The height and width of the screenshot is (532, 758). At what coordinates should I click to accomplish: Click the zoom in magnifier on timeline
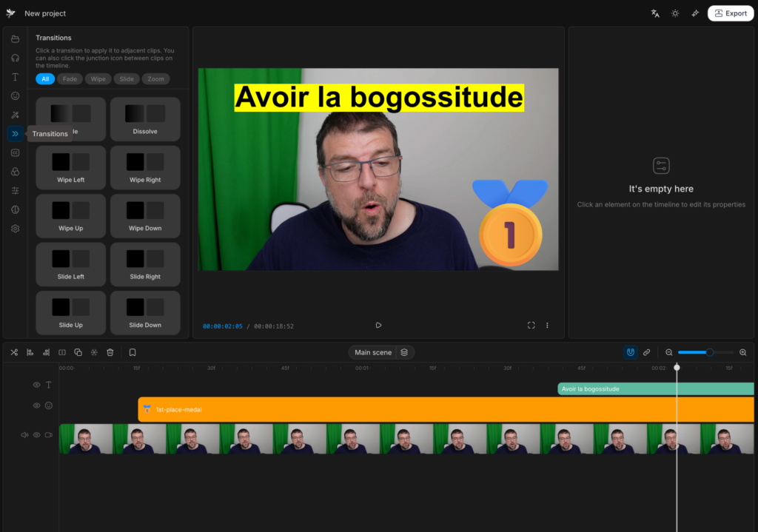pos(743,353)
